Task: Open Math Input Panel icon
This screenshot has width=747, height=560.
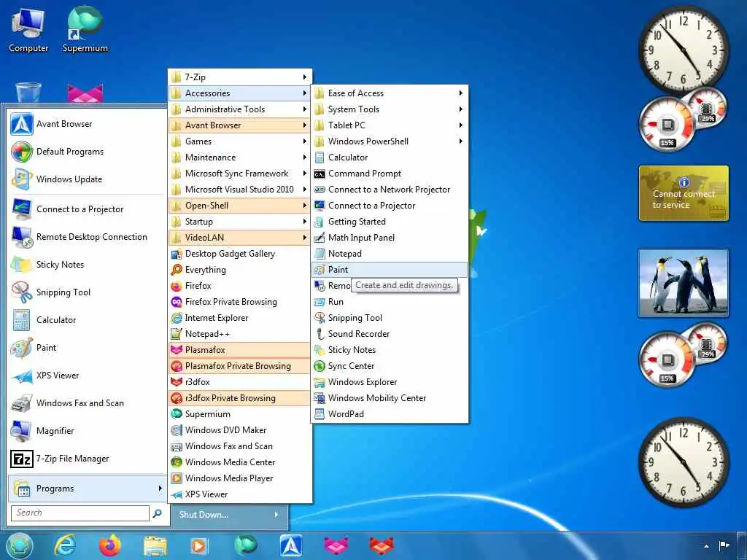Action: 320,237
